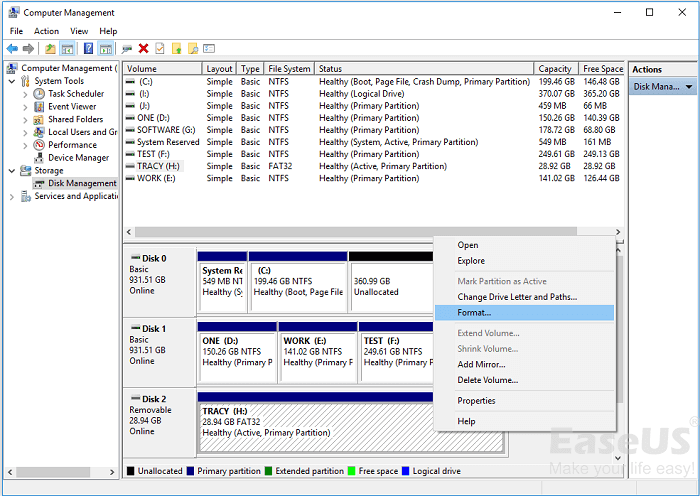
Task: Choose Format... from the context menu
Action: [x=473, y=313]
